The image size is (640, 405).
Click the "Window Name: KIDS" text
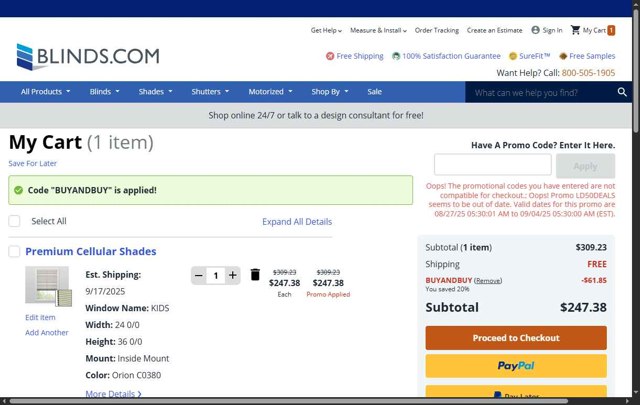coord(127,308)
